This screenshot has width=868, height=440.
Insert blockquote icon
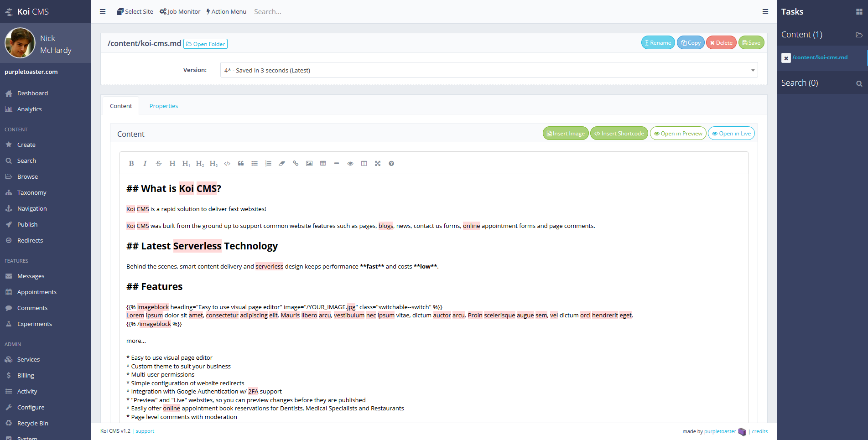[x=241, y=163]
